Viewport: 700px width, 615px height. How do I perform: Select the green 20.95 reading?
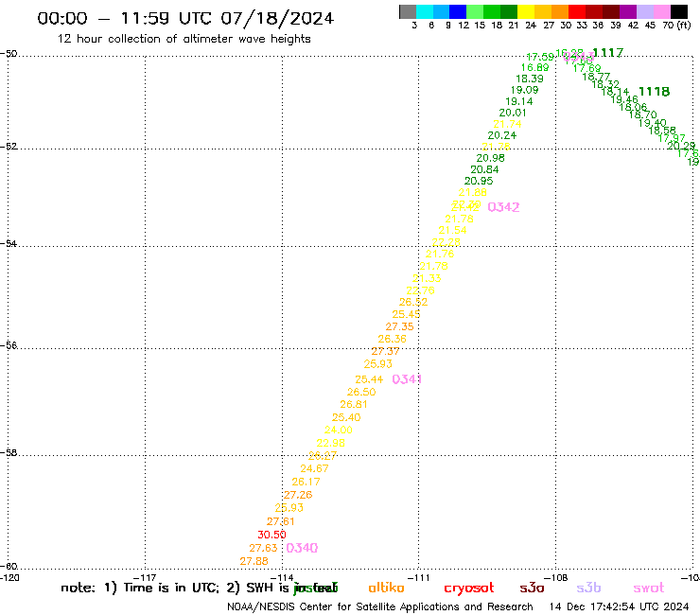pyautogui.click(x=479, y=181)
